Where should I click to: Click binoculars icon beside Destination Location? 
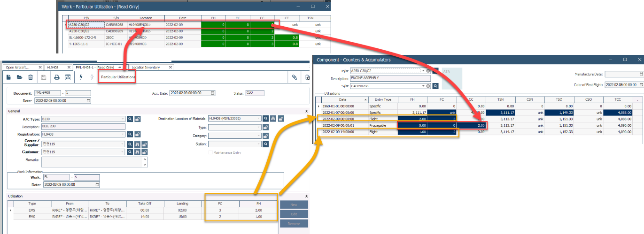(x=273, y=119)
